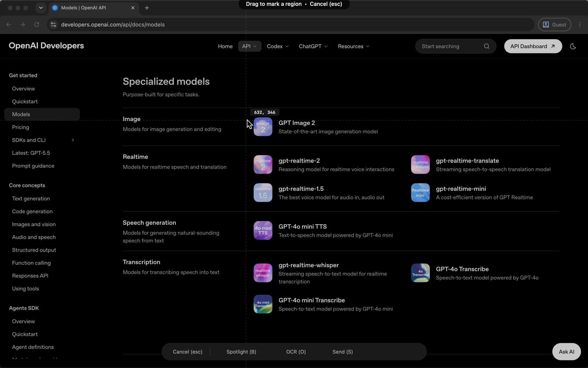Viewport: 588px width, 368px height.
Task: Open Latest: GPT-5.5 in the sidebar
Action: pos(31,153)
